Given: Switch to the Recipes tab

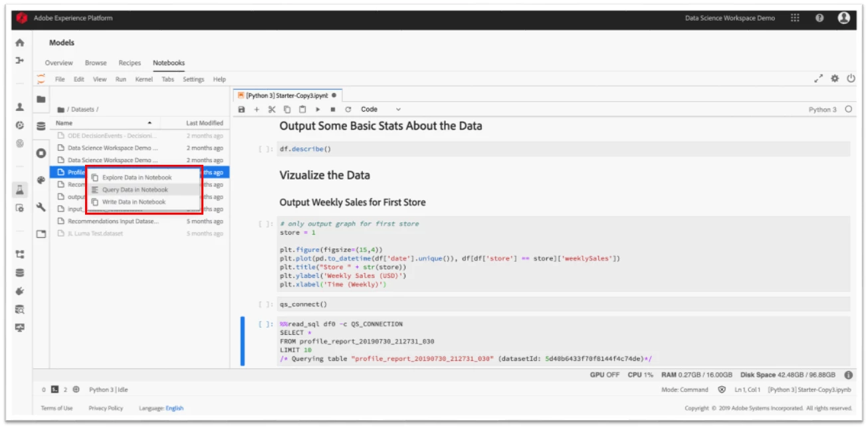Looking at the screenshot, I should click(x=130, y=63).
